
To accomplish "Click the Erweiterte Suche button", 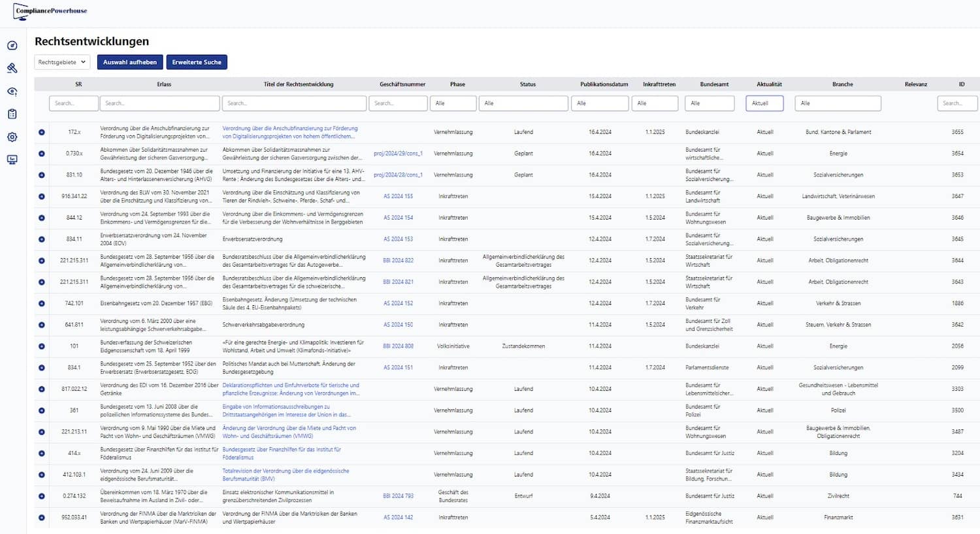I will click(197, 62).
